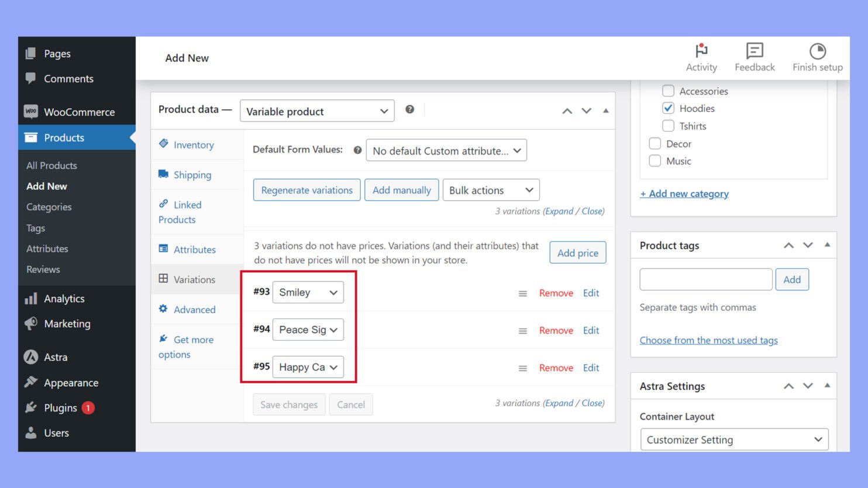This screenshot has height=488, width=868.
Task: Open Categories in the Products menu
Action: [x=49, y=207]
